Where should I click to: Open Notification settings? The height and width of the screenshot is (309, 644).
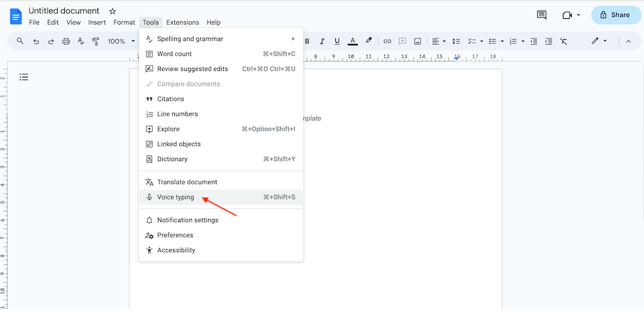[221, 220]
